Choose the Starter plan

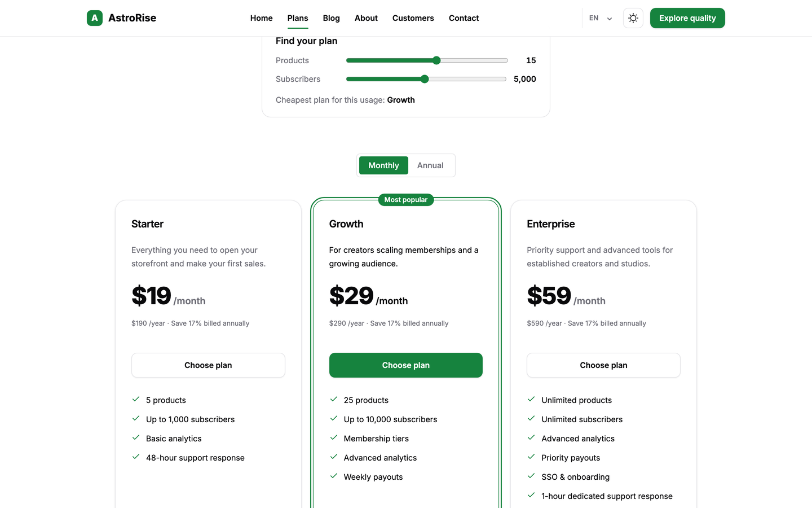pyautogui.click(x=208, y=365)
